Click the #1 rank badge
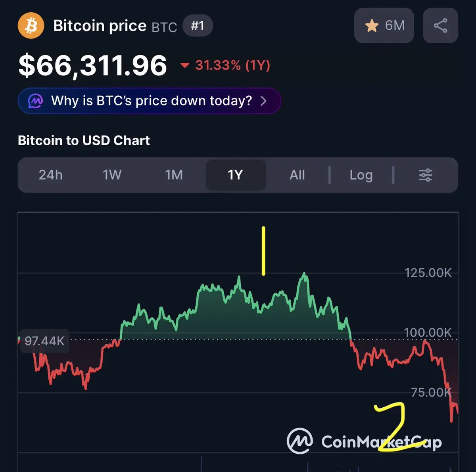Screen dimensions: 476x472 (198, 26)
